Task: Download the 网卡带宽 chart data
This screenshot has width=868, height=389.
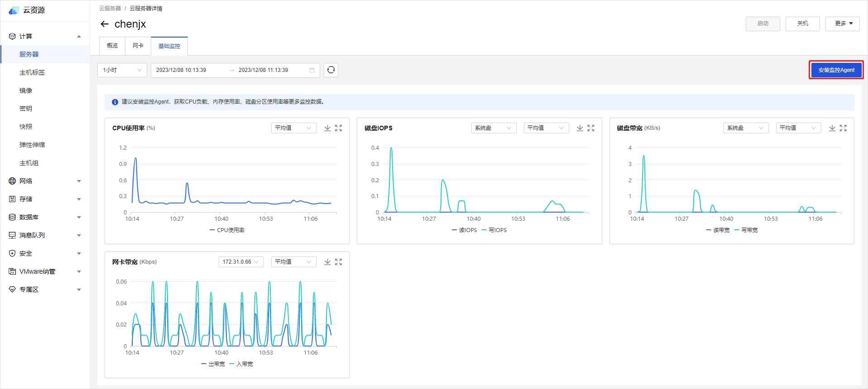Action: 327,262
